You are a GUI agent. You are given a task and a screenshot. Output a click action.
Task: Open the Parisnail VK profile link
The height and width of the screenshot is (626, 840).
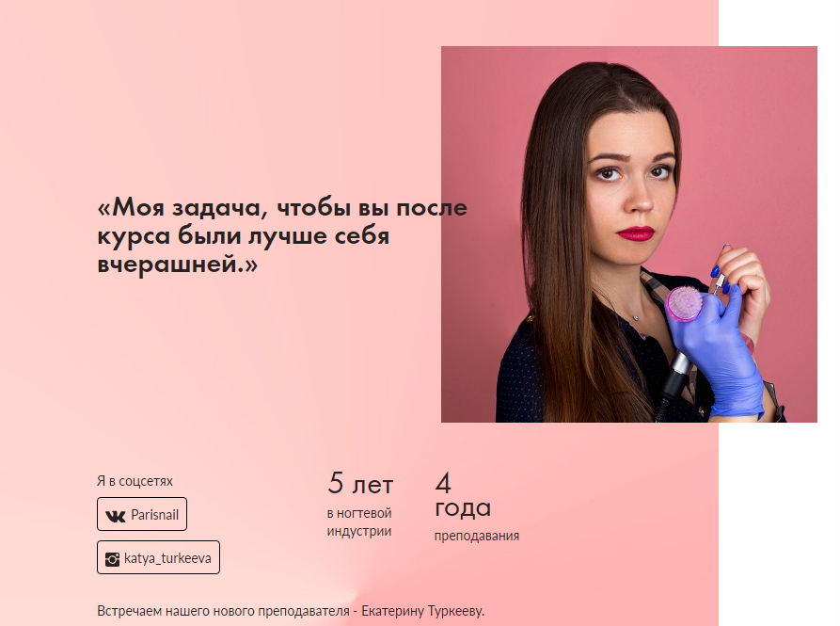[142, 514]
